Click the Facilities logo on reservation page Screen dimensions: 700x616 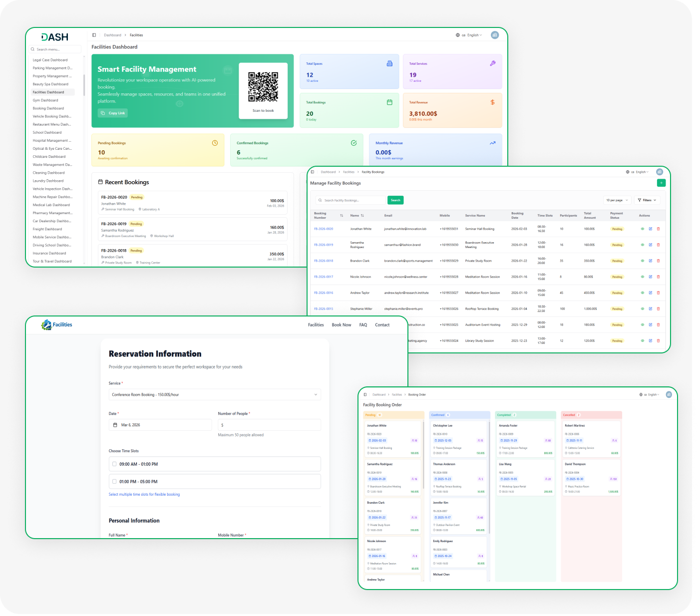coord(57,325)
